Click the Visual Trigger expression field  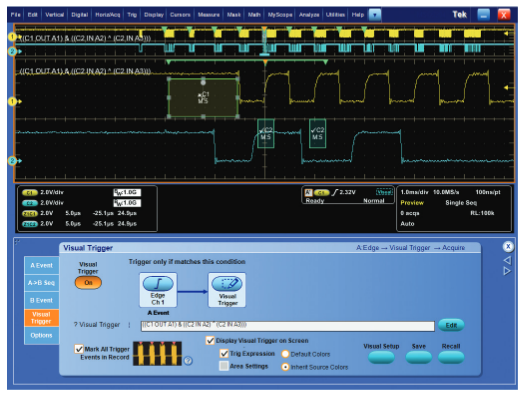[288, 326]
